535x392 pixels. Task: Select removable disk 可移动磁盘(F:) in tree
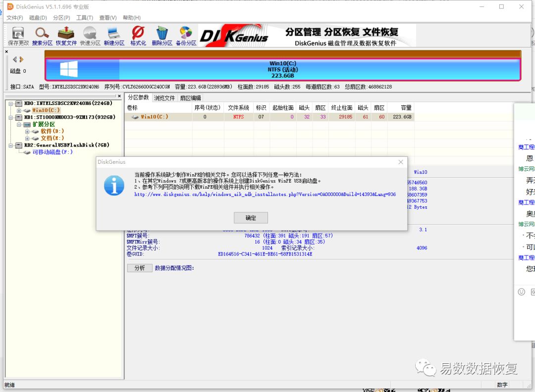click(53, 152)
